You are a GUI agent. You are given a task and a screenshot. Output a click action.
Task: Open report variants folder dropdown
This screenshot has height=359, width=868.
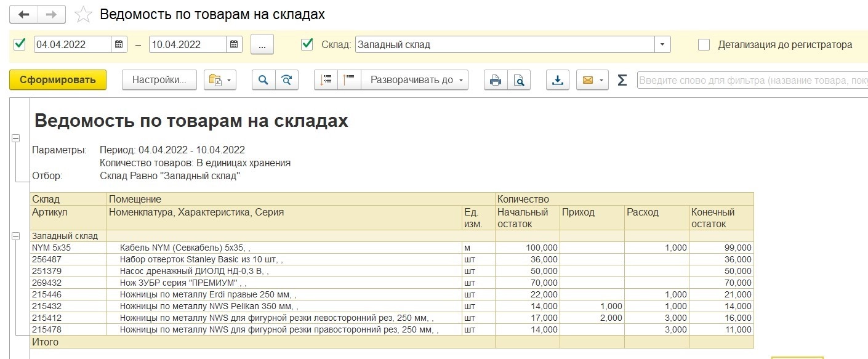pos(220,80)
